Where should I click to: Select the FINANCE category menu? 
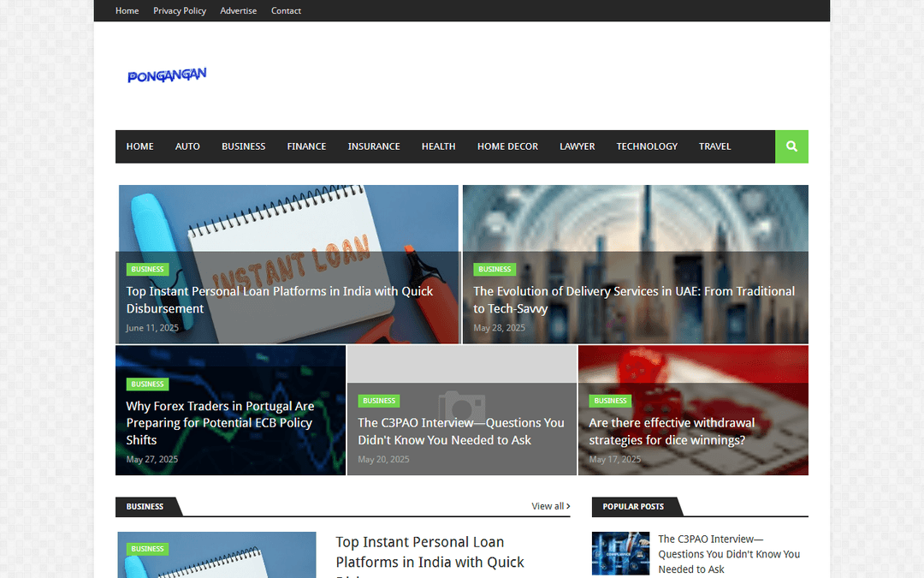coord(306,146)
